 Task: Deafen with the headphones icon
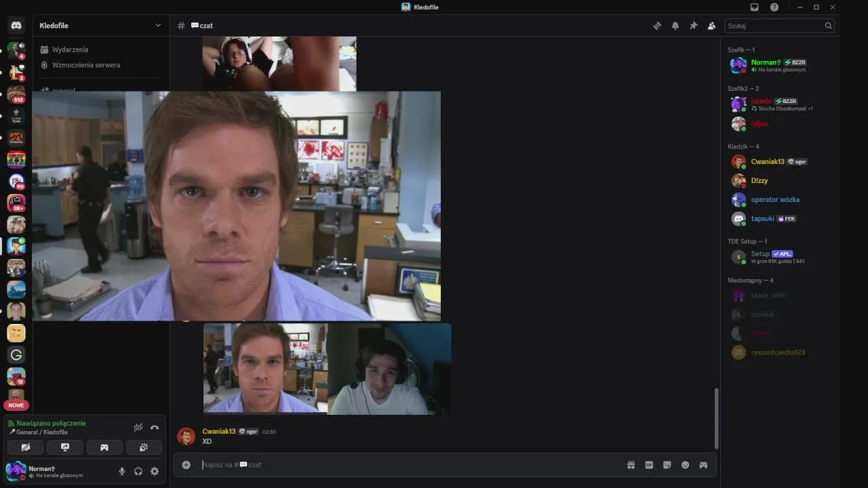pyautogui.click(x=138, y=471)
